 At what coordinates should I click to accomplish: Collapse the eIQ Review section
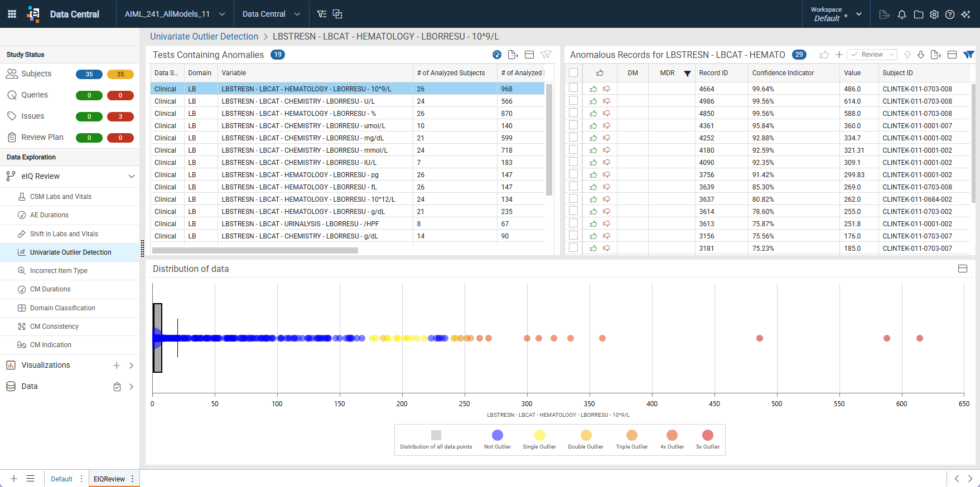click(x=132, y=176)
